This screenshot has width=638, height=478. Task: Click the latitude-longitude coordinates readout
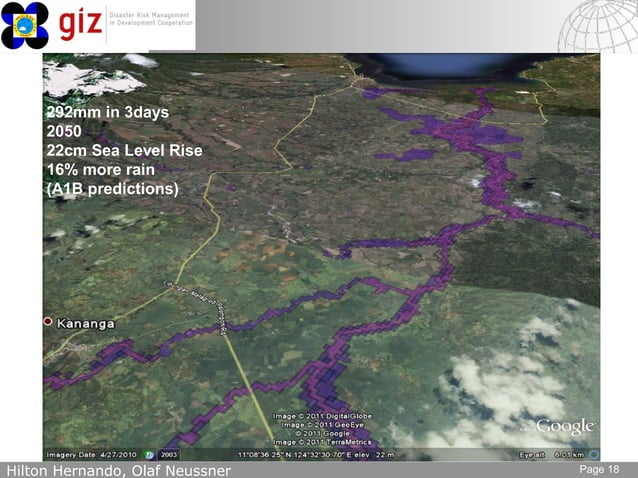[297, 455]
